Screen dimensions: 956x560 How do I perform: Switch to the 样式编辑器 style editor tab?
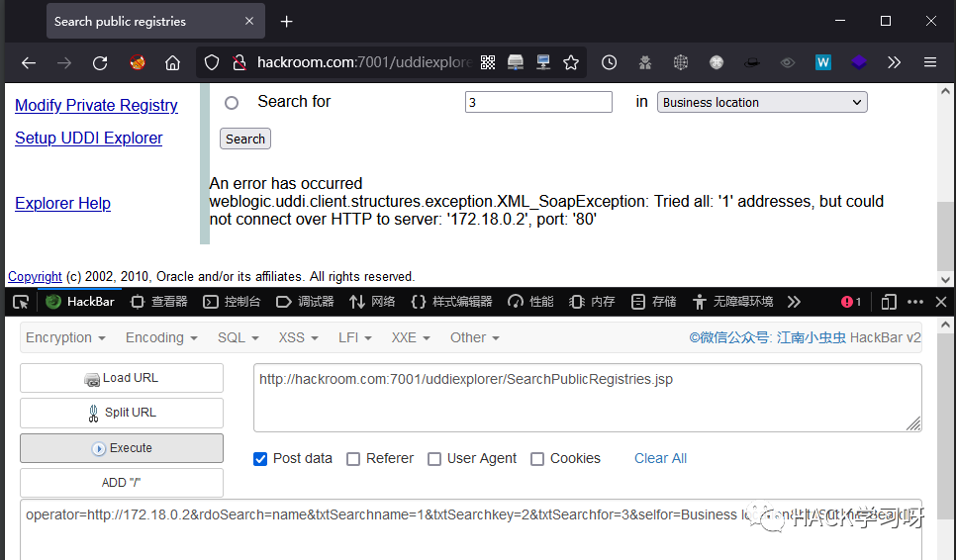coord(452,302)
